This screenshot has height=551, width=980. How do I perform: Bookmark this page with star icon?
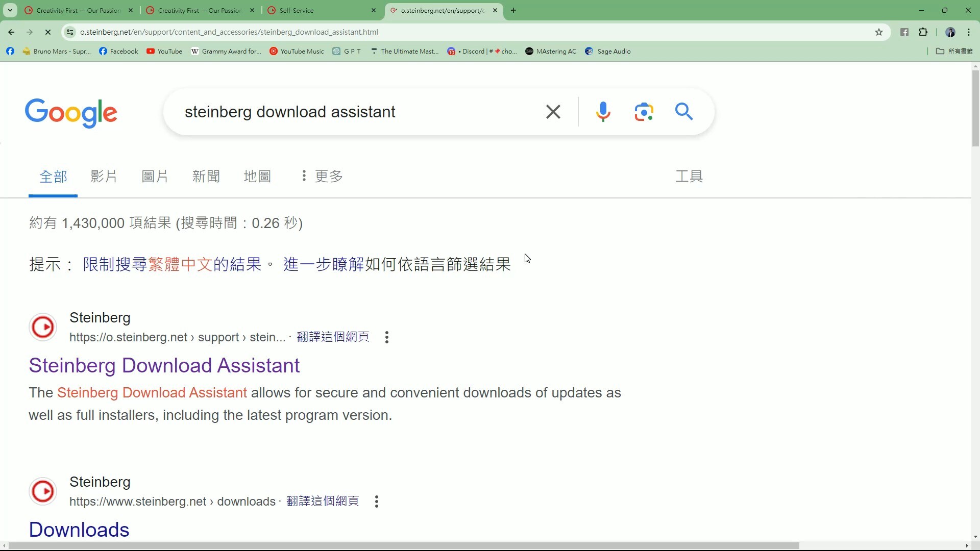(879, 32)
